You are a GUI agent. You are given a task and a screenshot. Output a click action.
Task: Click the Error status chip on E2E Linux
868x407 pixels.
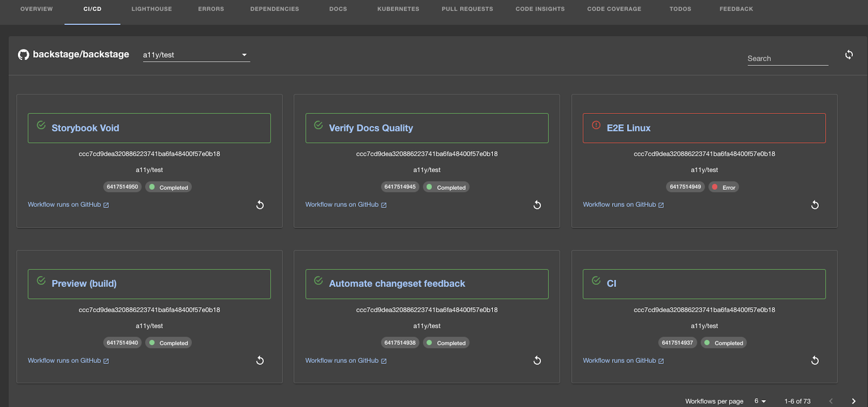click(x=723, y=187)
